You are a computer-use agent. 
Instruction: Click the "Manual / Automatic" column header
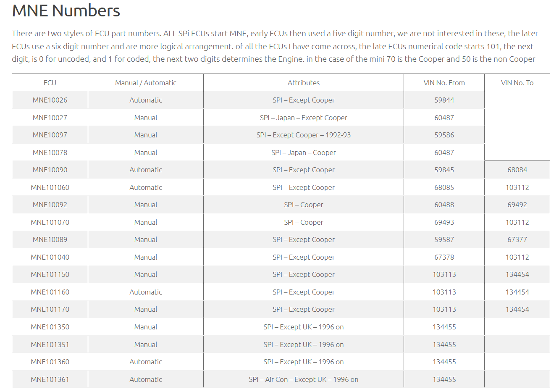(x=145, y=83)
